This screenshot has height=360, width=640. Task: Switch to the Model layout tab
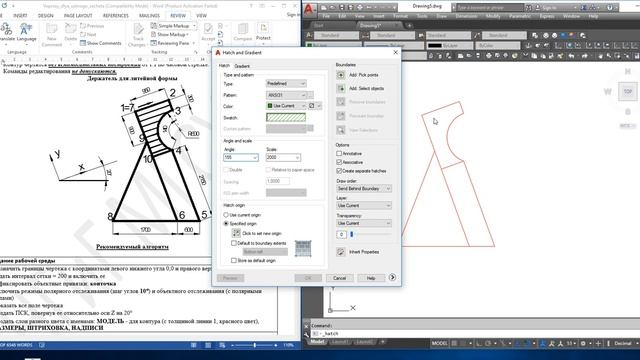tap(317, 342)
